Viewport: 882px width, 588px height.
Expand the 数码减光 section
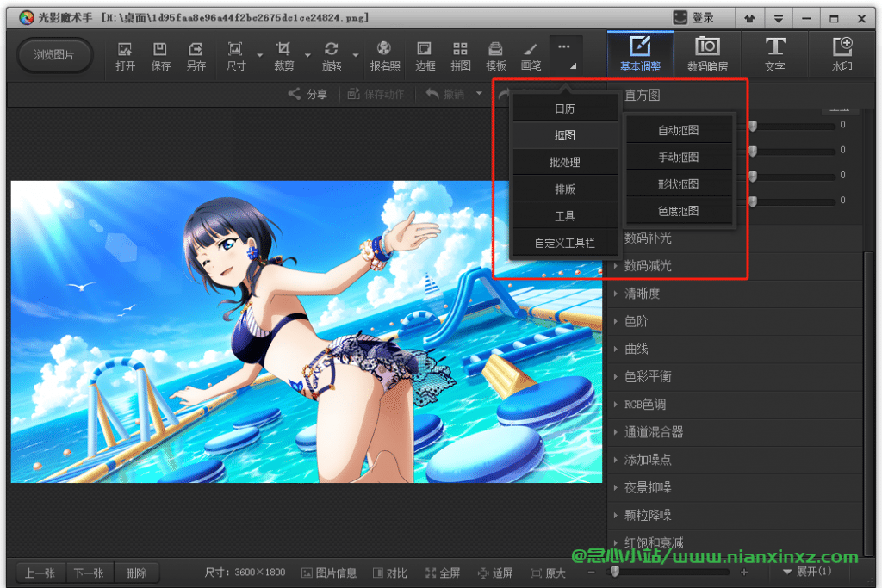[x=736, y=266]
